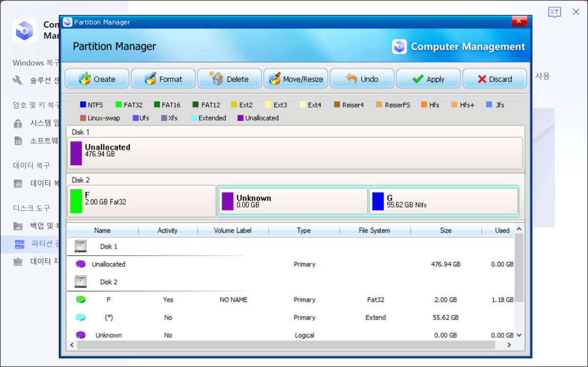Select the F 2.00 GB Fat32 partition block

[x=142, y=201]
